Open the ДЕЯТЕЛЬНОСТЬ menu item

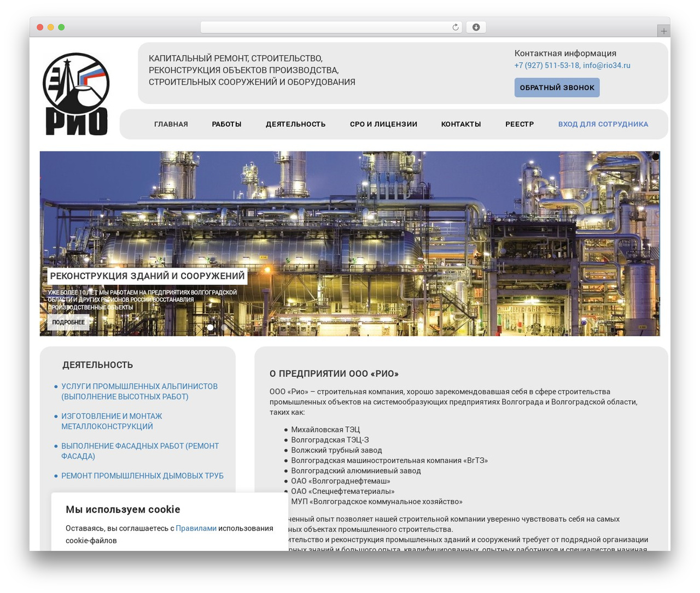coord(296,124)
